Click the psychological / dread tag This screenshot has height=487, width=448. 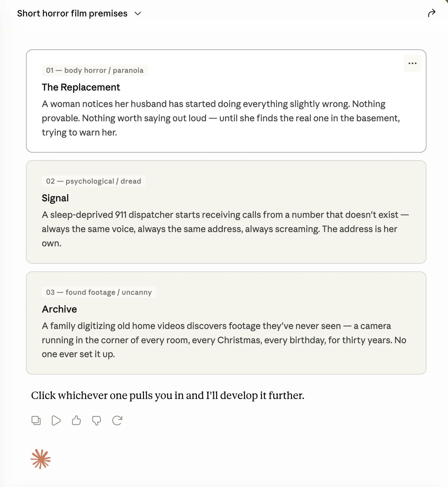click(x=94, y=181)
